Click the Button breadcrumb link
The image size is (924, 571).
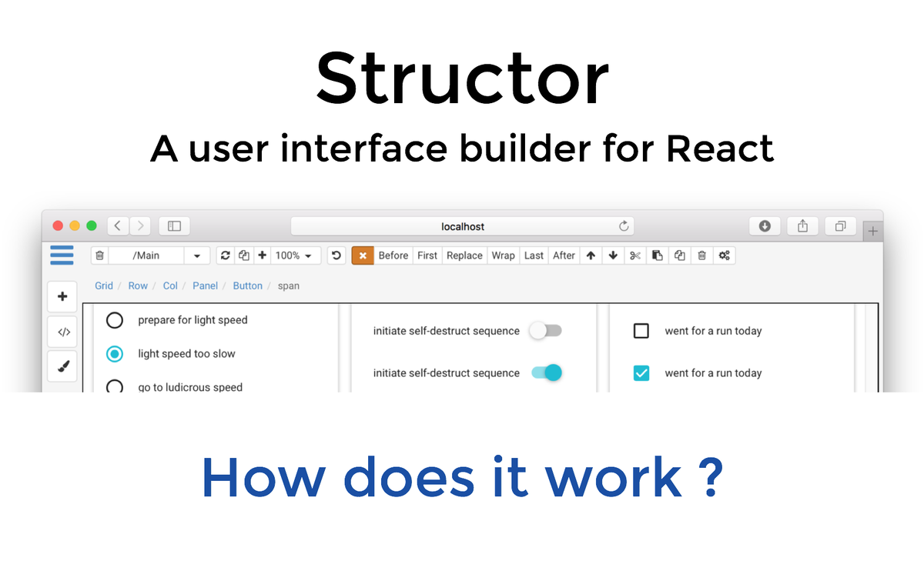tap(248, 285)
